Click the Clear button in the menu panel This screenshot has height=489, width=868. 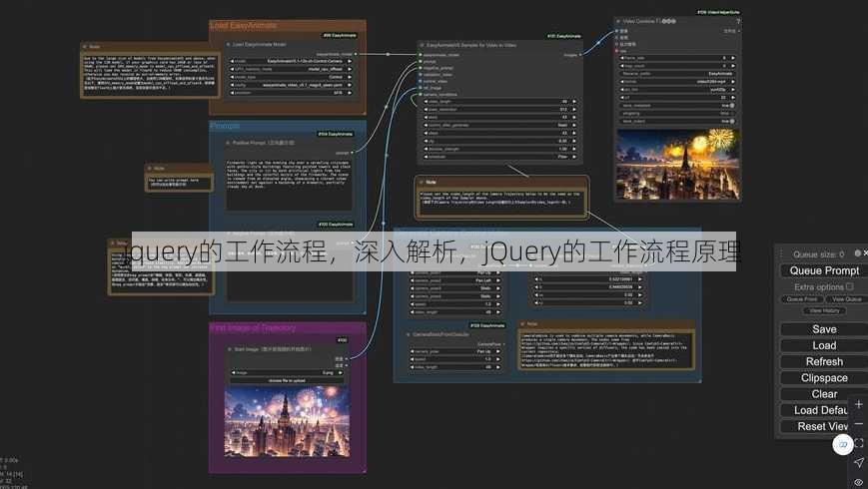click(824, 394)
